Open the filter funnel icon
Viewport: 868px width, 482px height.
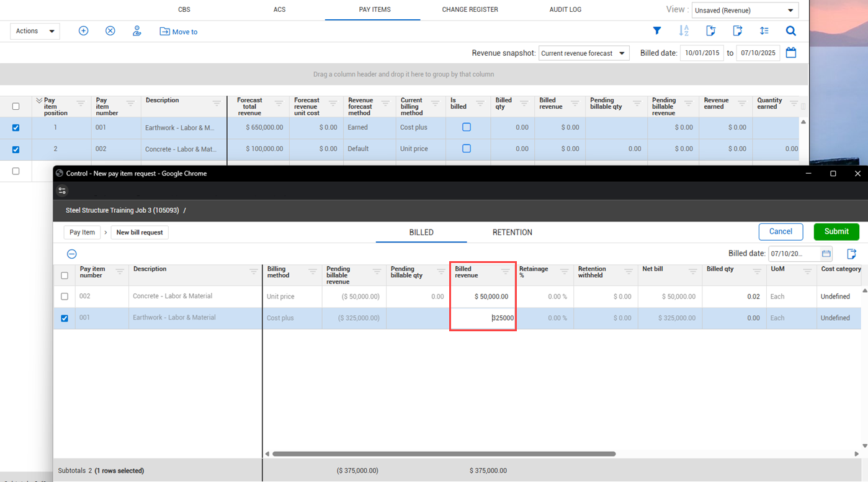(x=657, y=31)
